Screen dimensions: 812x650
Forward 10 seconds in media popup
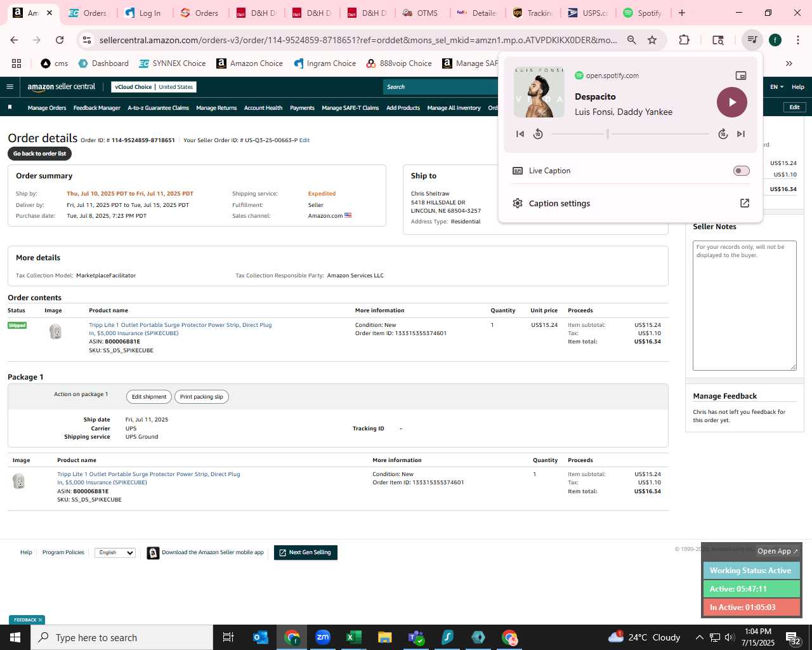tap(723, 134)
